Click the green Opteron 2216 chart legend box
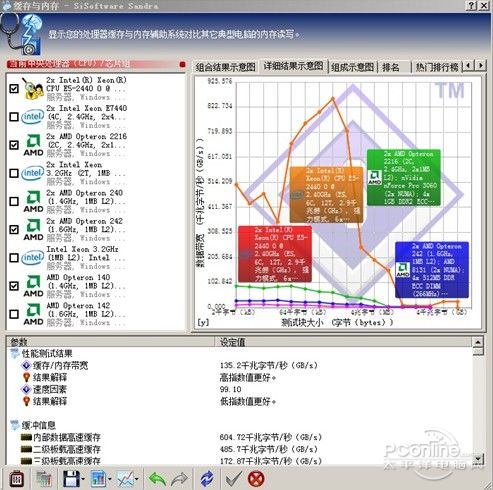This screenshot has height=490, width=493. pos(404,178)
